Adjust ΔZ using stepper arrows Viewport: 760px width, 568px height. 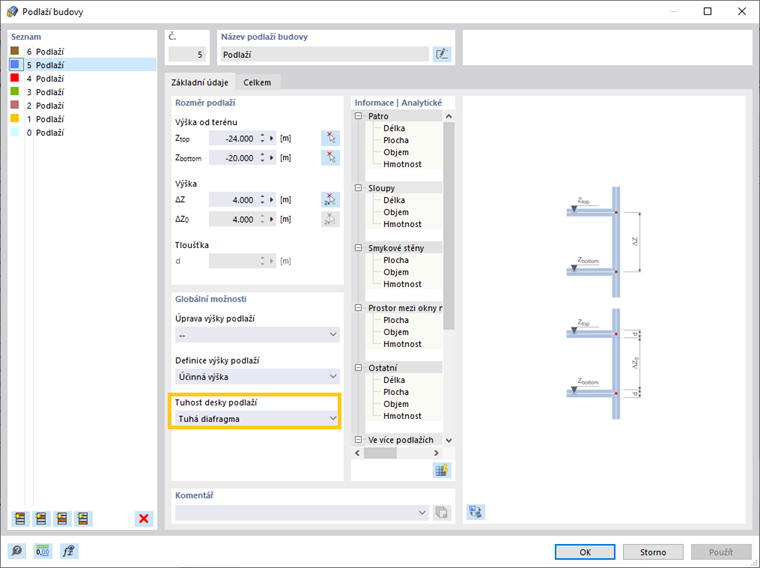(262, 200)
